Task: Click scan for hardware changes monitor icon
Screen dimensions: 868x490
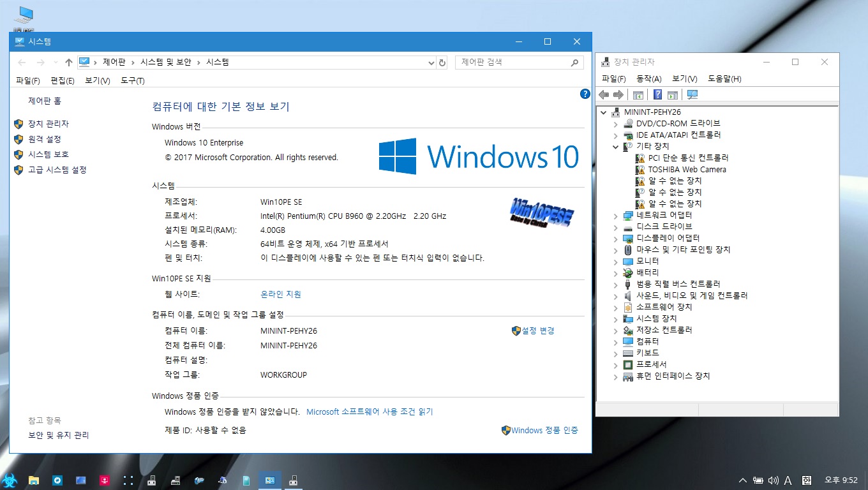Action: (x=692, y=95)
